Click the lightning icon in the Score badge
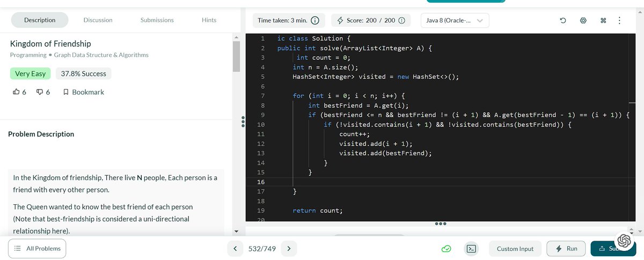Screen dimensions: 644x260 point(340,20)
